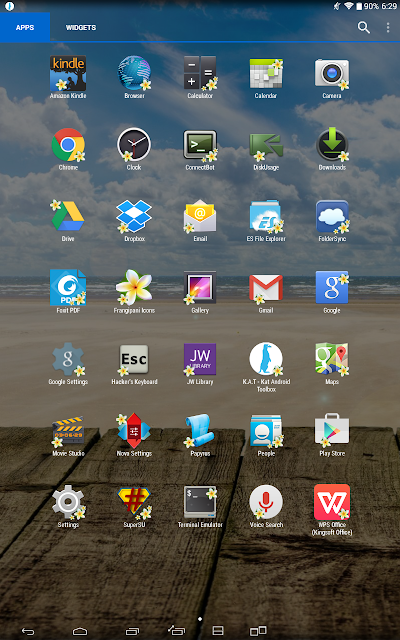Open Google Settings gear icon

(x=68, y=359)
